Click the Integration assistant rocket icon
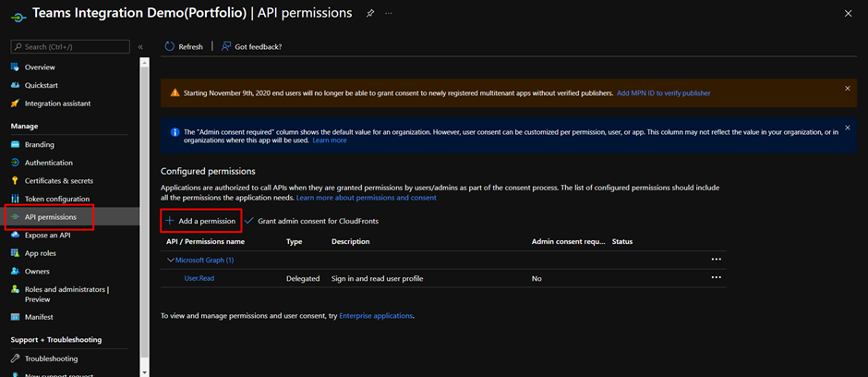The height and width of the screenshot is (377, 868). click(x=16, y=103)
